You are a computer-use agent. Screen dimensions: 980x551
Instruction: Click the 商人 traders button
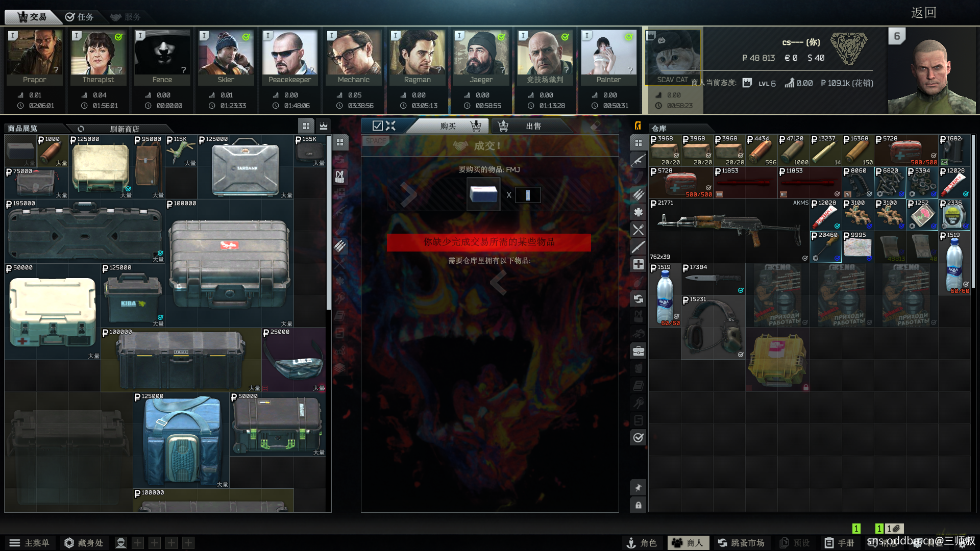(x=687, y=543)
